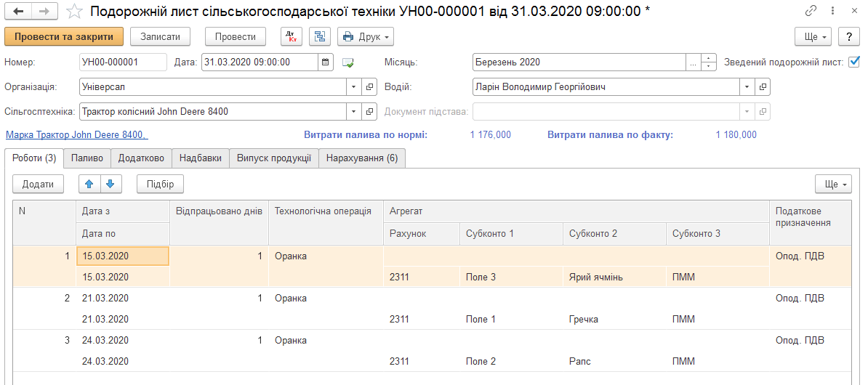Screen dimensions: 868x385
Task: Select 24.03.2020 start date cell
Action: pos(122,340)
